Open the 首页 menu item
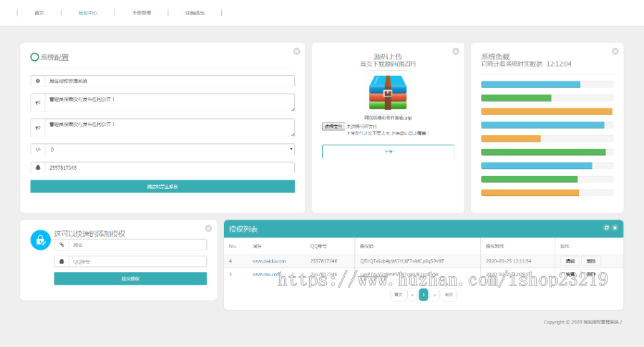644x347 pixels. [x=39, y=13]
